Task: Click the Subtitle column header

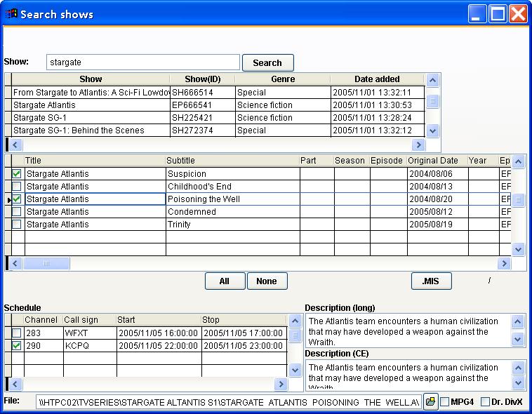Action: click(232, 161)
